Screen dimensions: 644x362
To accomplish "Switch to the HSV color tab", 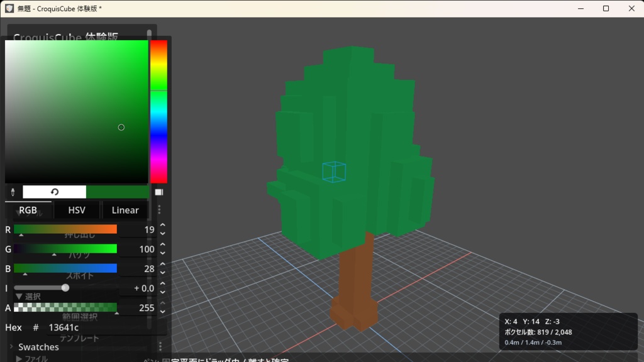I will pyautogui.click(x=77, y=210).
